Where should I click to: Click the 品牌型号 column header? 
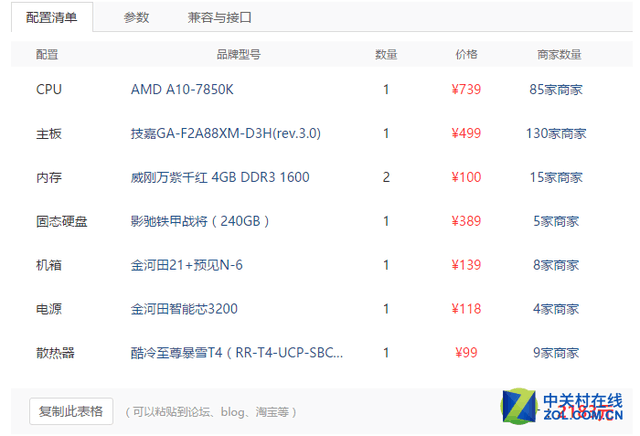point(239,54)
